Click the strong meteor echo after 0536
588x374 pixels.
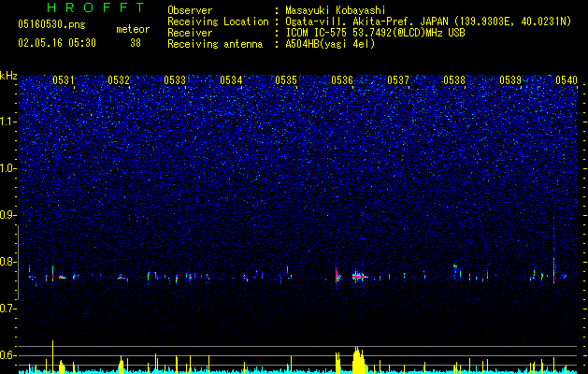click(359, 277)
